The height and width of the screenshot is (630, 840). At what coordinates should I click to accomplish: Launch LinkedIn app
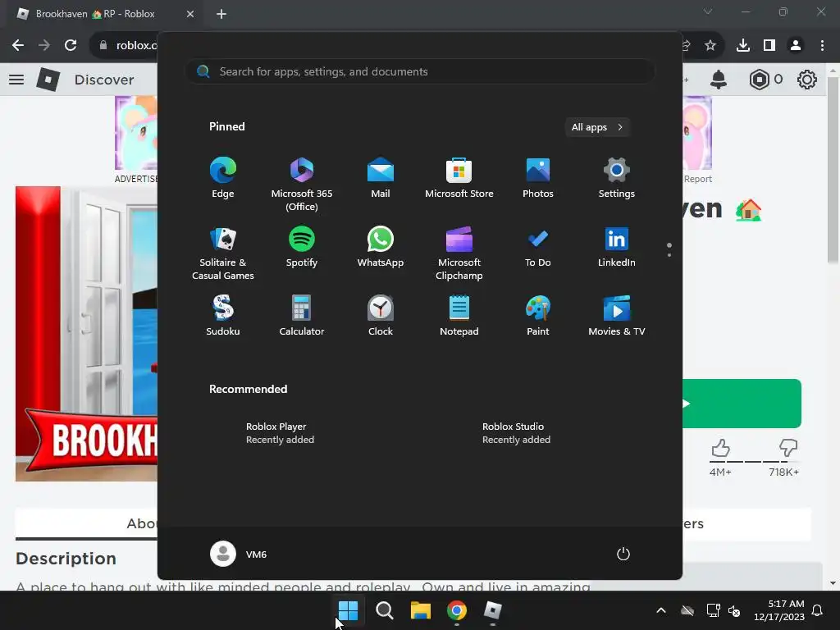coord(617,247)
